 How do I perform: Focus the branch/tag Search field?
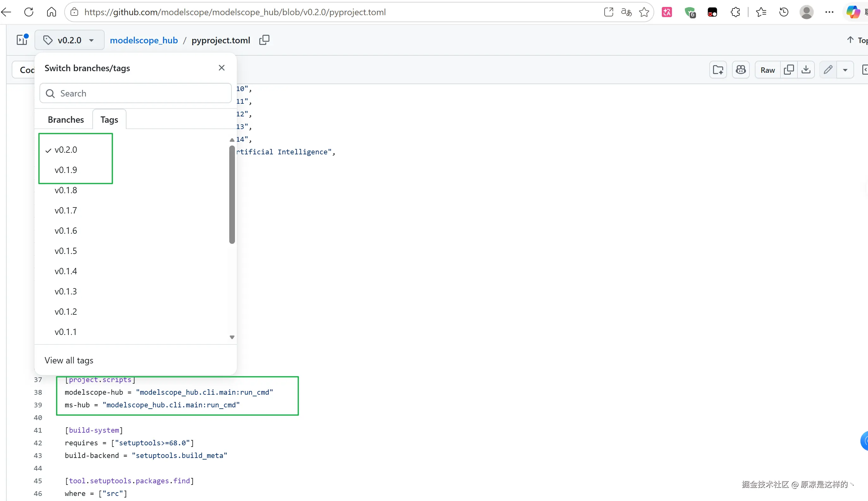pos(135,93)
